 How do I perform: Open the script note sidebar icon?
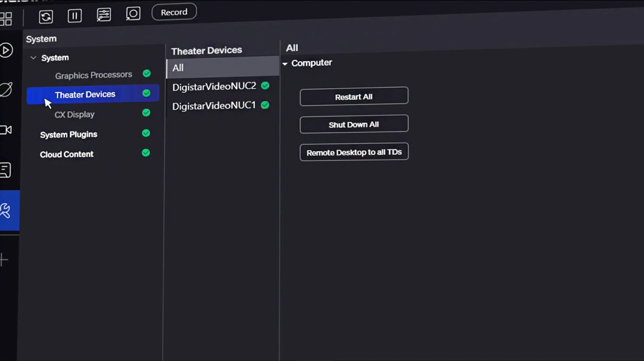5,170
